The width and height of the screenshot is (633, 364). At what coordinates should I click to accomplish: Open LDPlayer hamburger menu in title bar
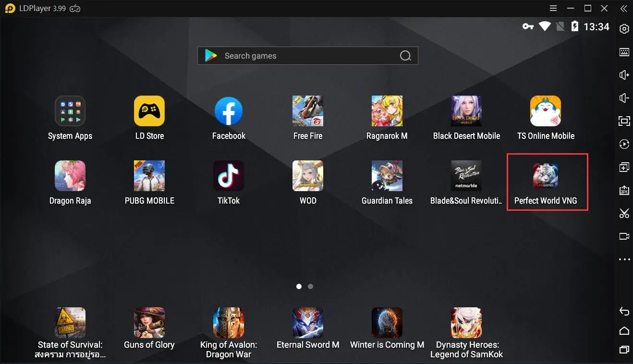pyautogui.click(x=554, y=8)
